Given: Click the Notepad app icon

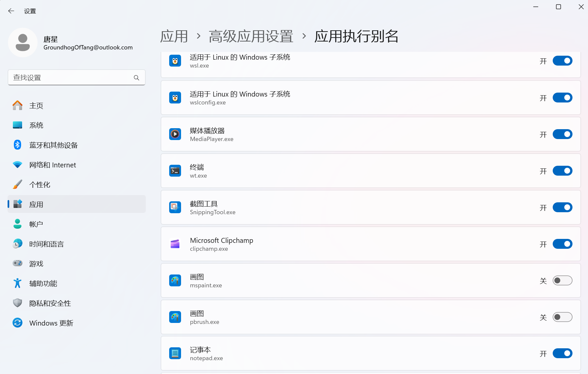Looking at the screenshot, I should 175,353.
